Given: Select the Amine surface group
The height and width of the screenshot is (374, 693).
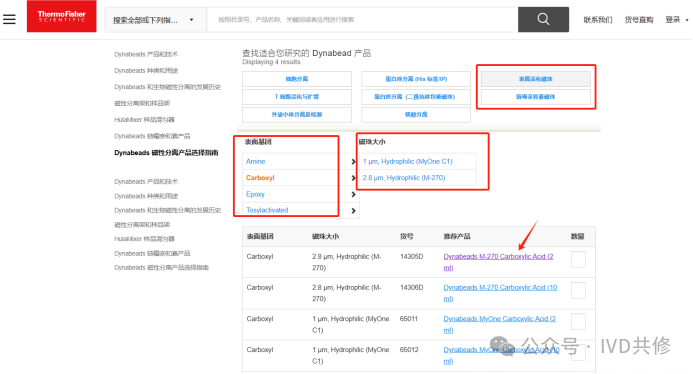Looking at the screenshot, I should [x=255, y=161].
